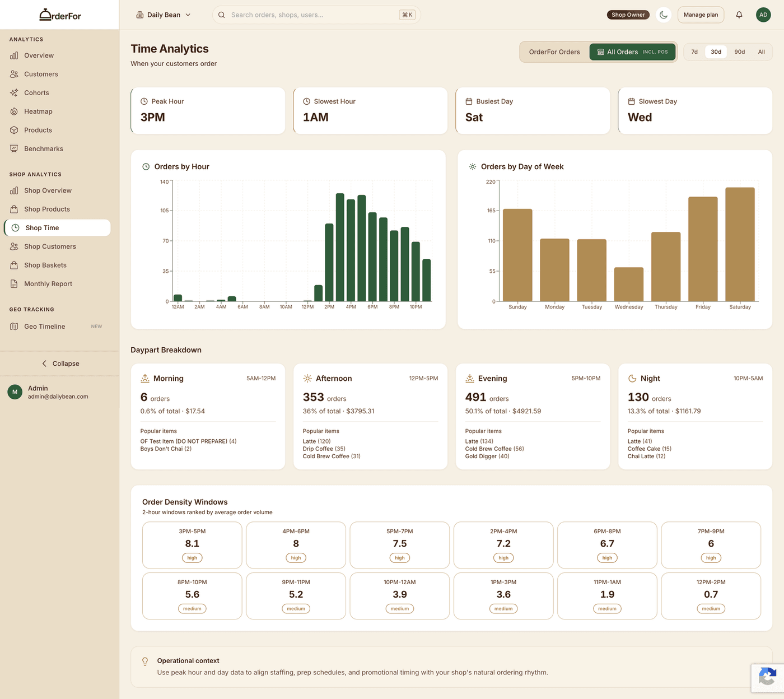The height and width of the screenshot is (699, 784).
Task: Click the Wednesday bar in weekday chart
Action: point(629,285)
